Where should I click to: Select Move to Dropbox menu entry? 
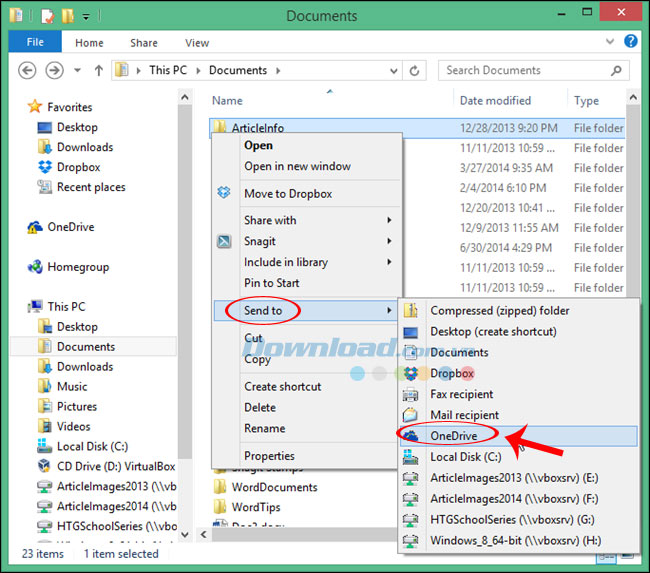(x=288, y=194)
